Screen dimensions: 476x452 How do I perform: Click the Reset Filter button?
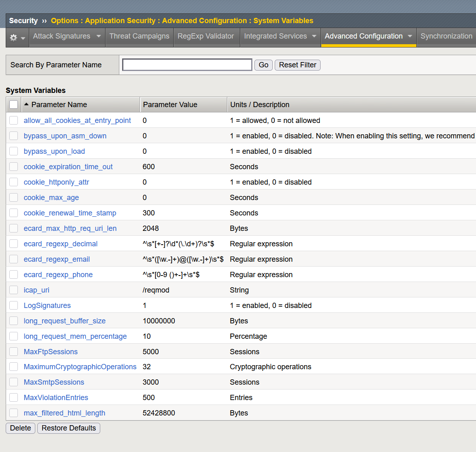click(297, 65)
